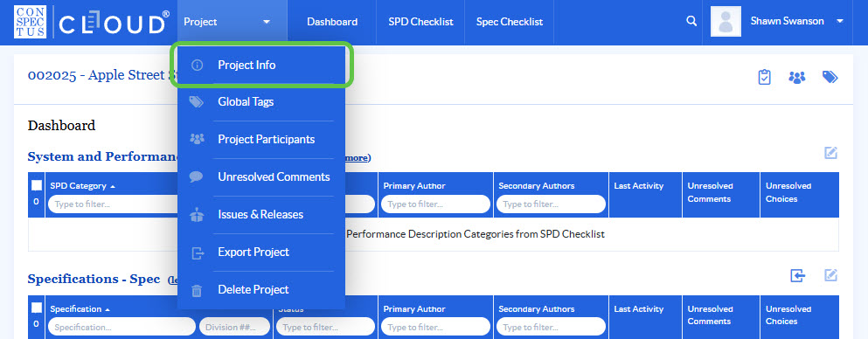The height and width of the screenshot is (339, 868).
Task: Click the SPD Primary Author filter field
Action: 435,204
